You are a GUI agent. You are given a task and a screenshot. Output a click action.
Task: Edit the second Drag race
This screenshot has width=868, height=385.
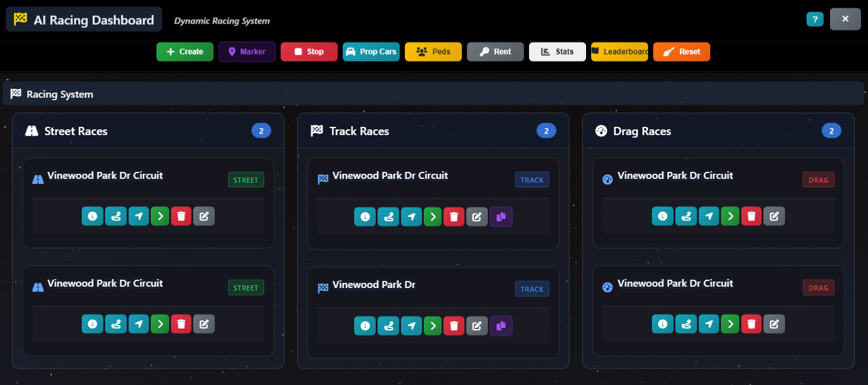(774, 323)
